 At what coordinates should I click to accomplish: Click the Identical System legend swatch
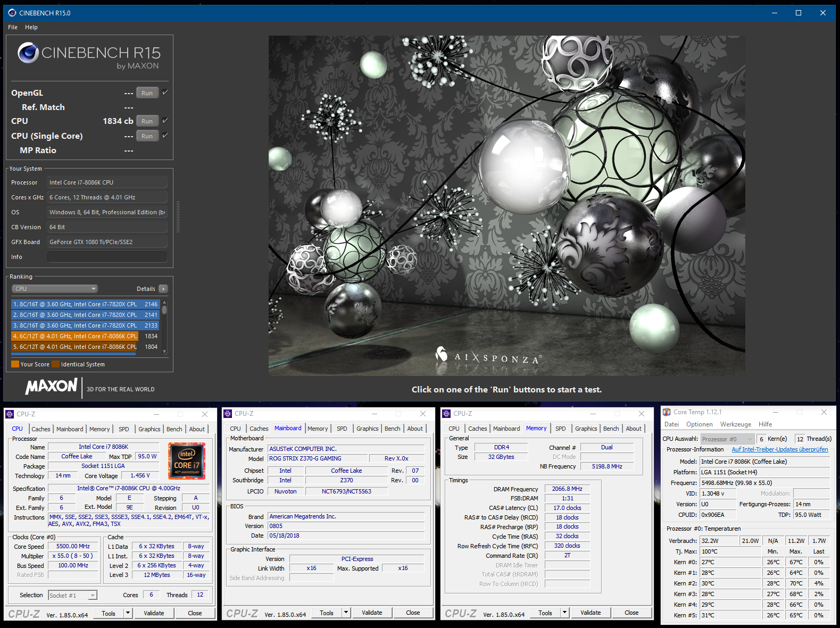point(56,364)
